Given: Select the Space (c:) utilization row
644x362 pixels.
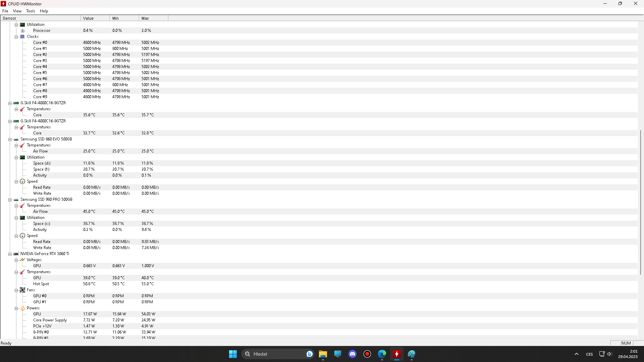Looking at the screenshot, I should click(x=319, y=224).
